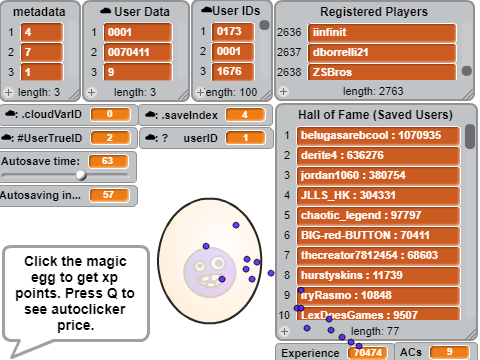Click the cloud icon beside .cloudVarID
Viewport: 480px width, 360px height.
click(11, 114)
